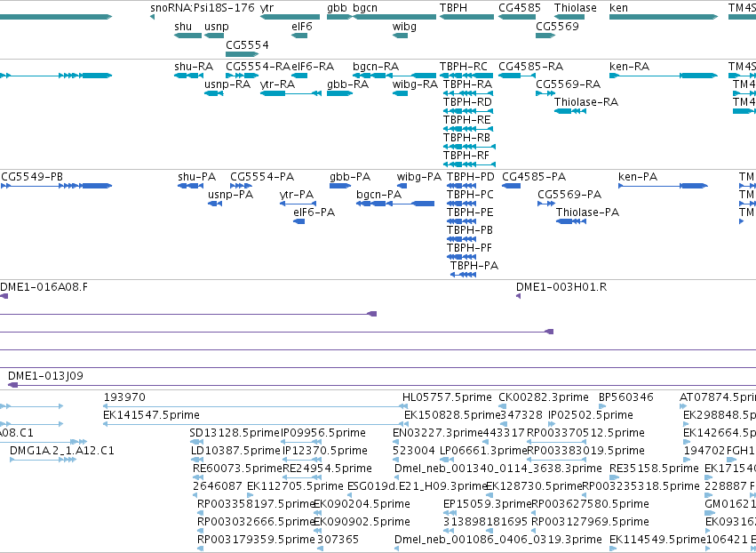
Task: Click the shu-PA protein label
Action: tap(196, 177)
